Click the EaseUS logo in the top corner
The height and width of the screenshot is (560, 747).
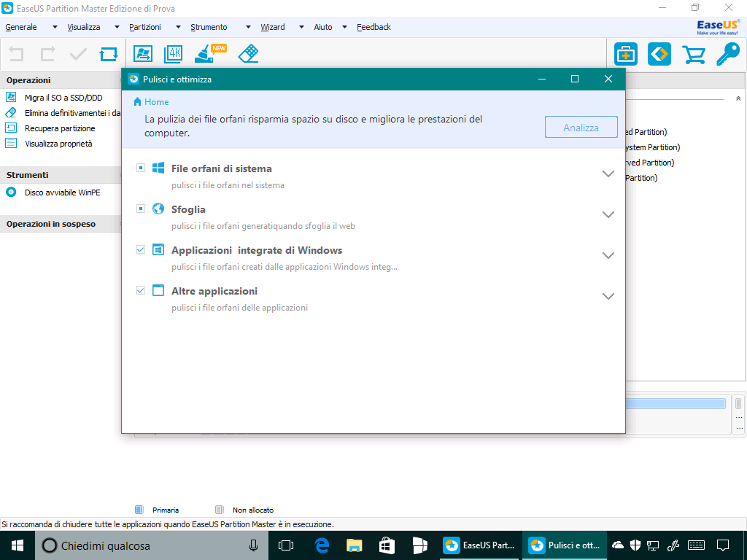click(718, 27)
